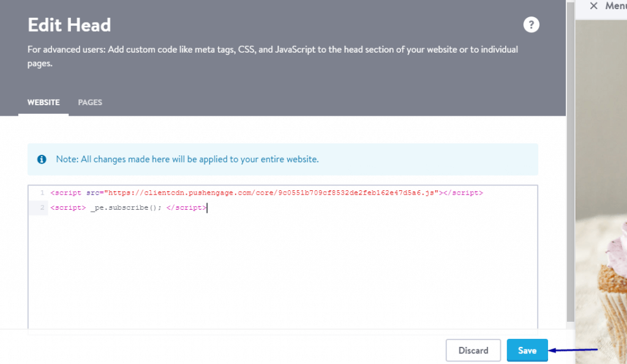The image size is (627, 364).
Task: Click line number 1 in the editor gutter
Action: [42, 193]
